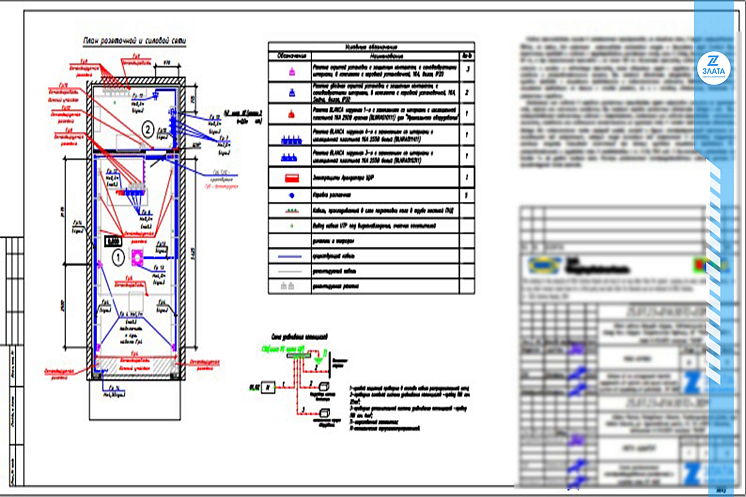Select room number 1 circle marker
The image size is (746, 497).
(116, 257)
